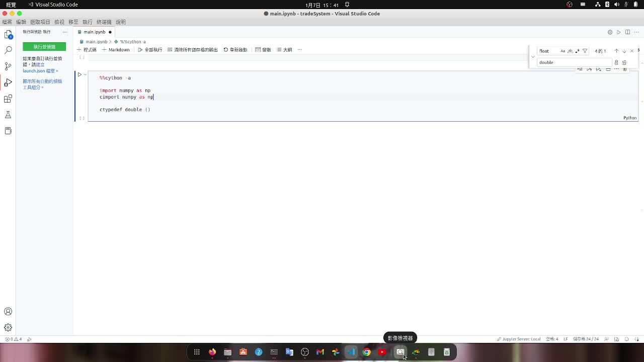The width and height of the screenshot is (644, 362).
Task: Replace all matches with double
Action: [x=624, y=62]
